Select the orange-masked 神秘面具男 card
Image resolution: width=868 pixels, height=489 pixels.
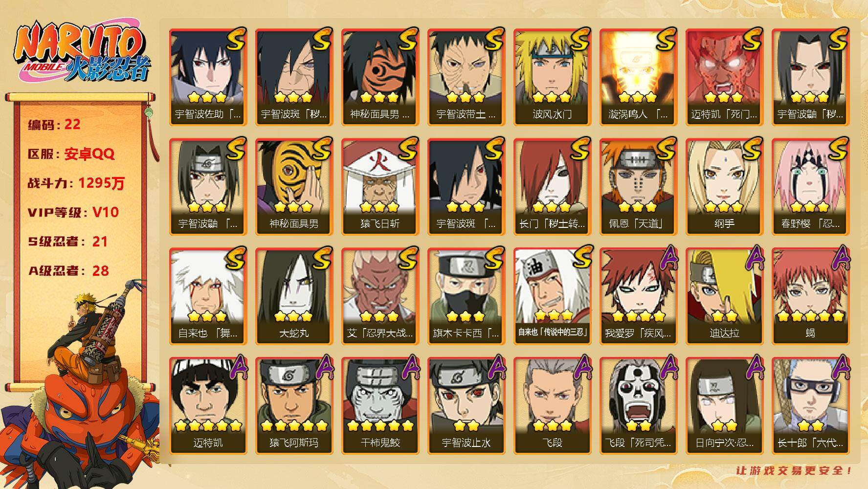click(x=294, y=187)
